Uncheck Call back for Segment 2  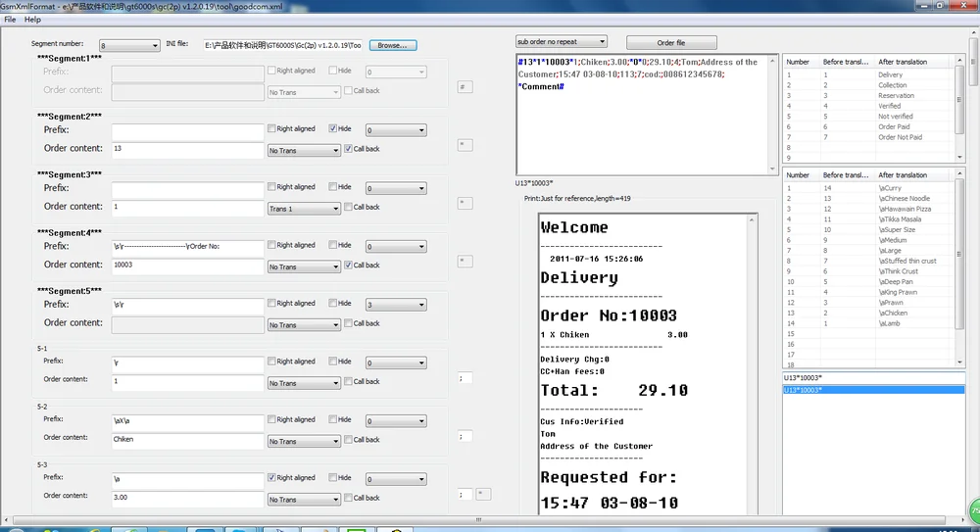[x=348, y=149]
